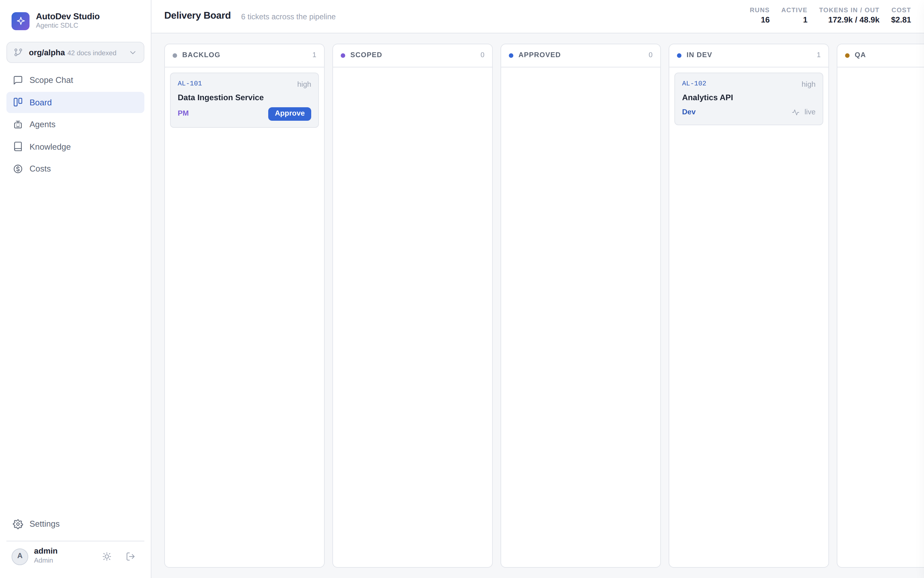The width and height of the screenshot is (924, 578).
Task: Click the live status text on AL-102
Action: point(810,112)
